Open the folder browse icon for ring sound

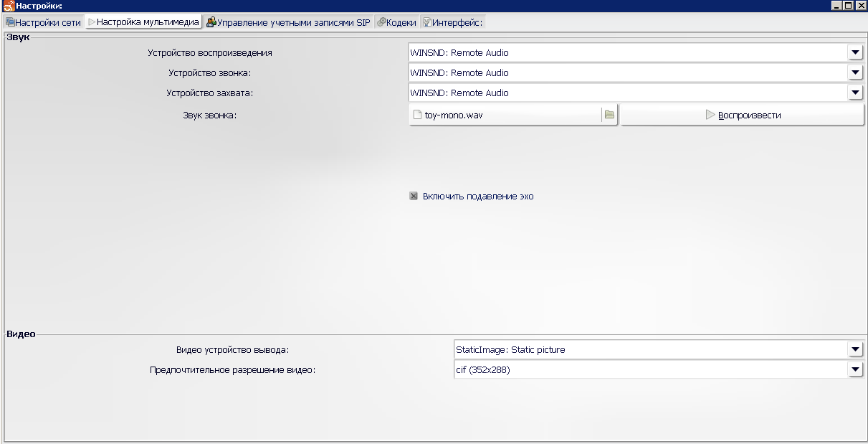pyautogui.click(x=609, y=115)
